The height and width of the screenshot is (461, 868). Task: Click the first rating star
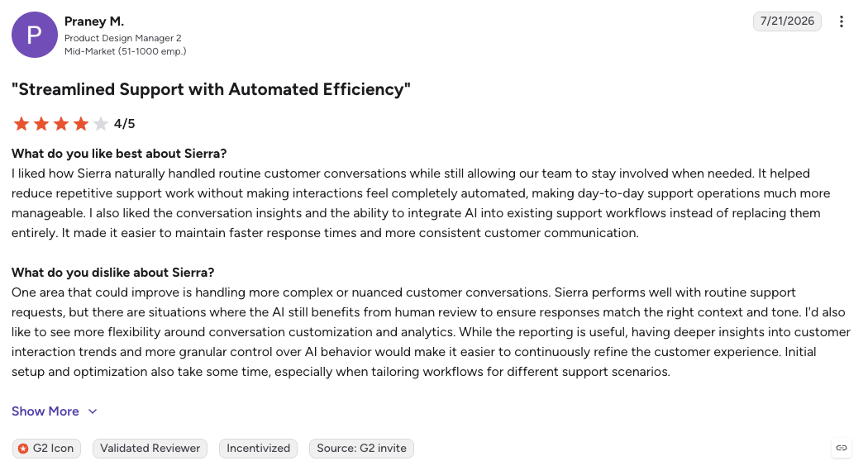point(21,124)
